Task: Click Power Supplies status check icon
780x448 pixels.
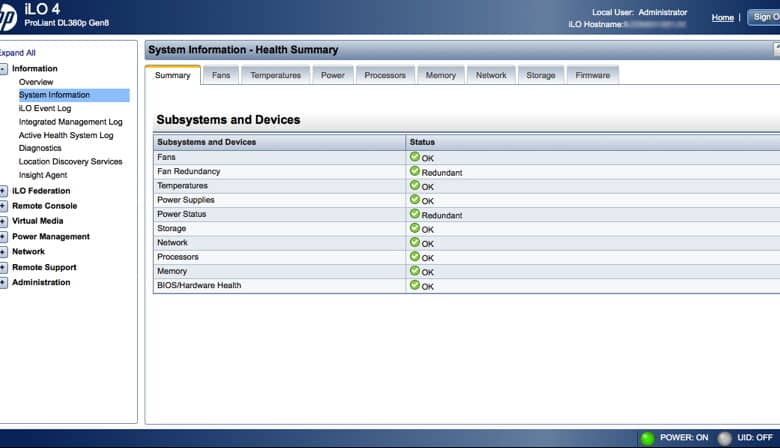Action: click(414, 199)
